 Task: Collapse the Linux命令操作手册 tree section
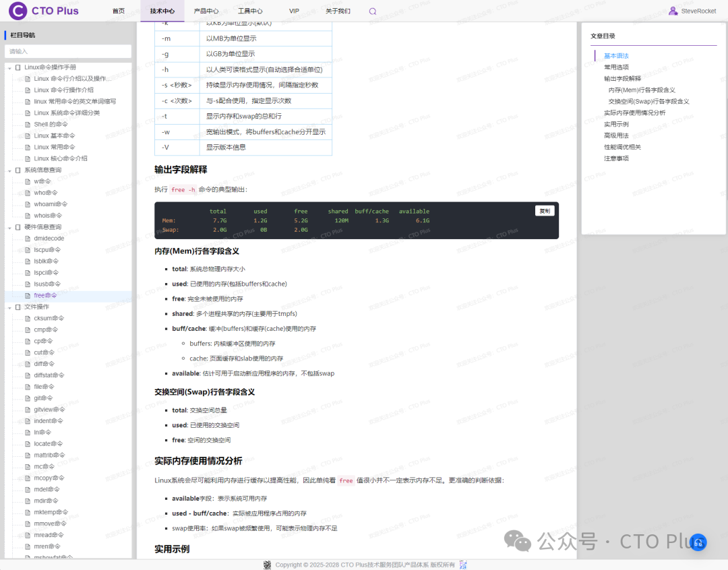tap(9, 67)
